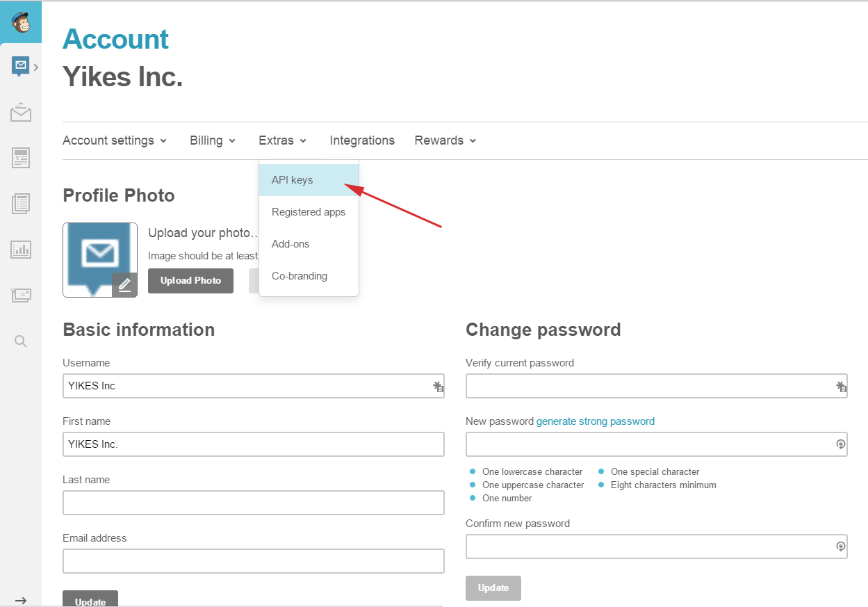Screen dimensions: 868x607
Task: Expand the Account settings dropdown
Action: click(x=115, y=140)
